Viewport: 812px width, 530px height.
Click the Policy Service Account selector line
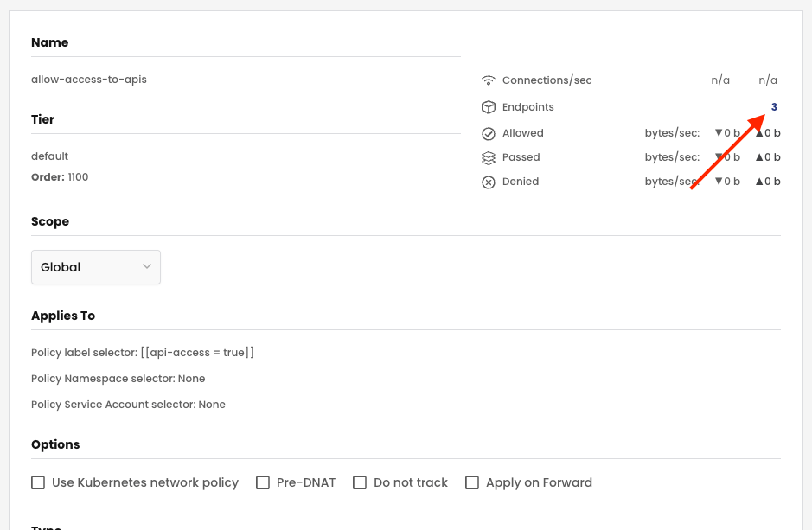[128, 405]
